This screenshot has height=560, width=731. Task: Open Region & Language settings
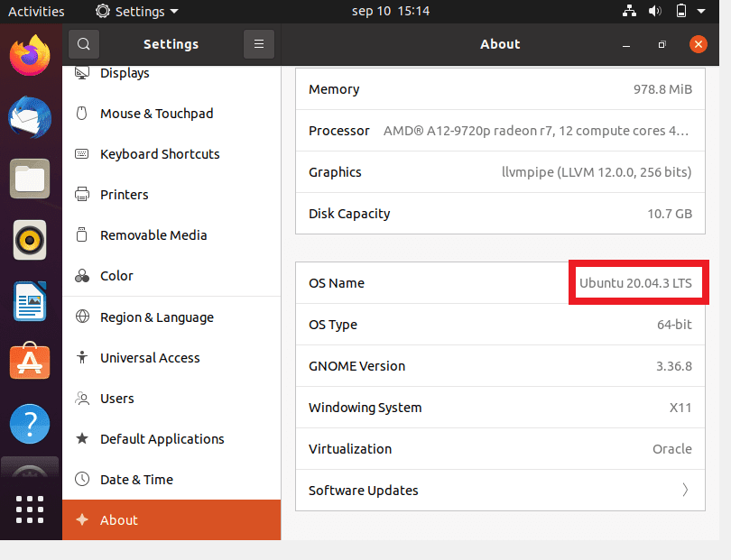click(171, 317)
